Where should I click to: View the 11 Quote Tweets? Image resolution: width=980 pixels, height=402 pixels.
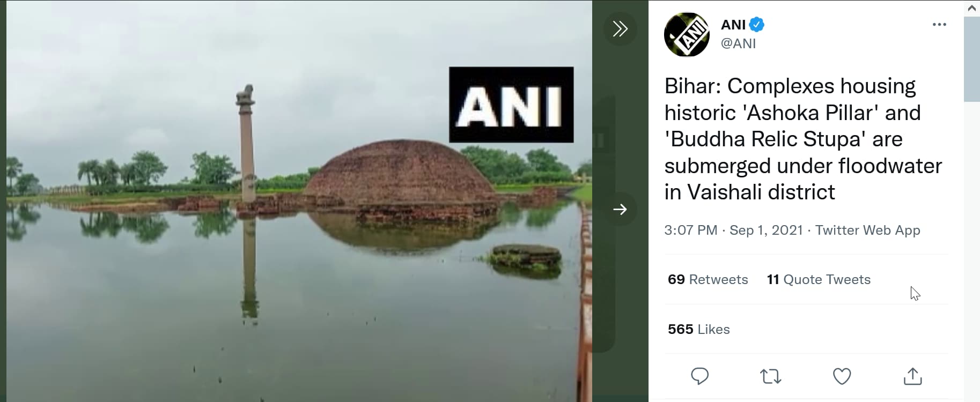coord(819,279)
